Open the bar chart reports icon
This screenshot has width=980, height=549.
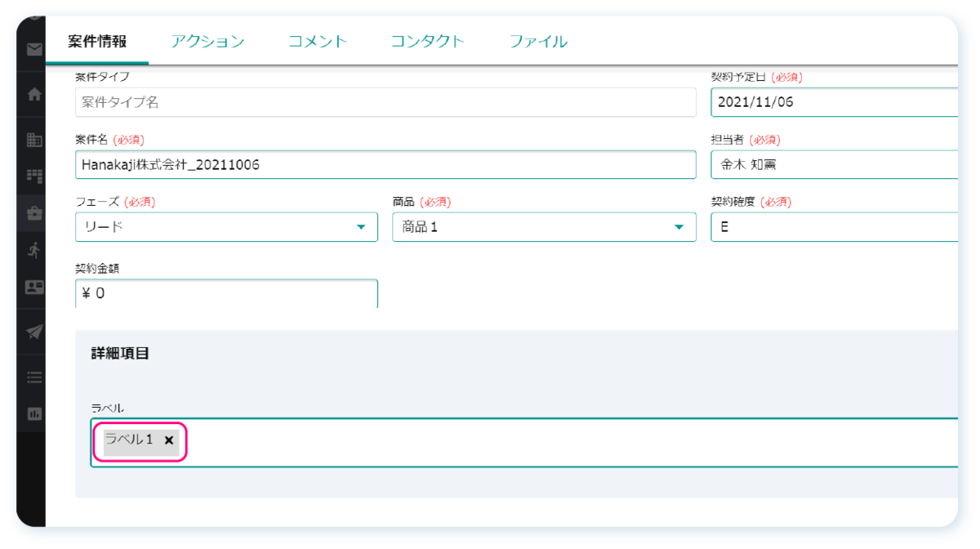pos(34,413)
